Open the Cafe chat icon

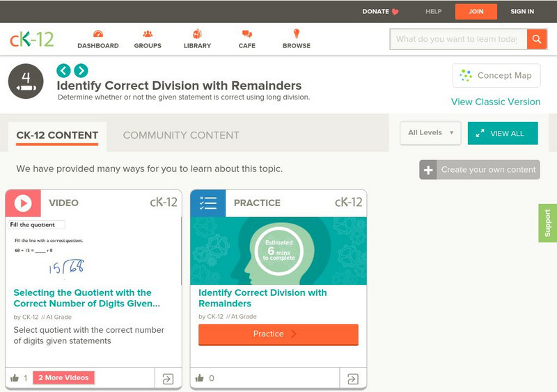point(247,33)
